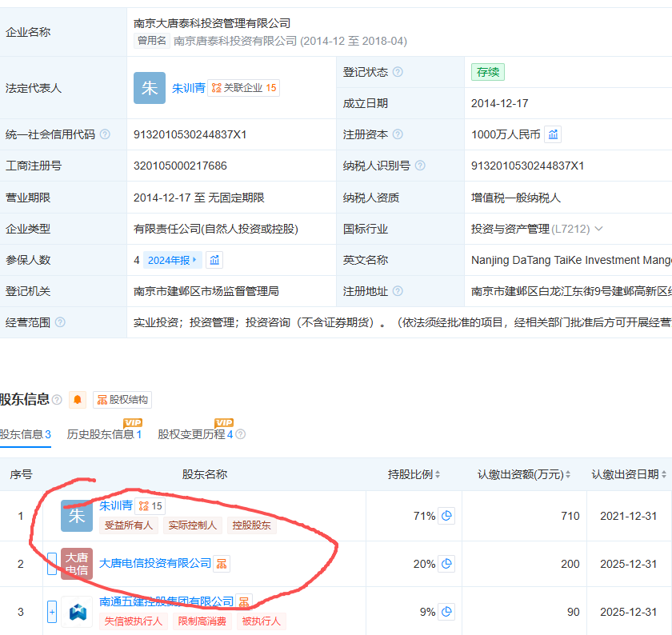672x635 pixels.
Task: Click the 南通五建 company logo
Action: pyautogui.click(x=77, y=612)
